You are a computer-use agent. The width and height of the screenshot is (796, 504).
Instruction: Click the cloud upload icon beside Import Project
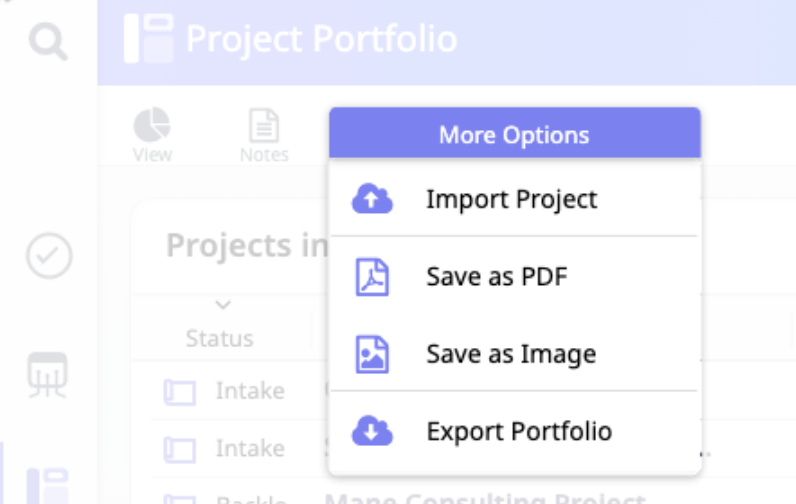(x=372, y=199)
